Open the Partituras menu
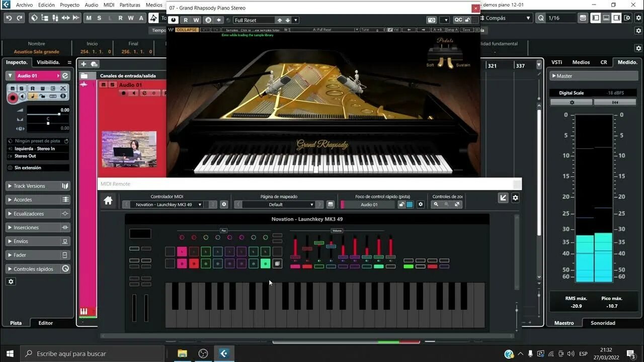The image size is (644, 362). [x=130, y=5]
